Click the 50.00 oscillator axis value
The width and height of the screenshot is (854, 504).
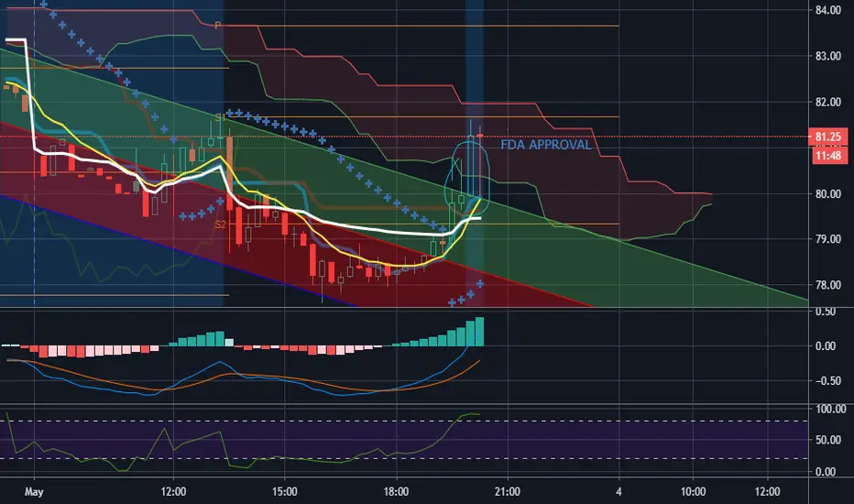827,440
